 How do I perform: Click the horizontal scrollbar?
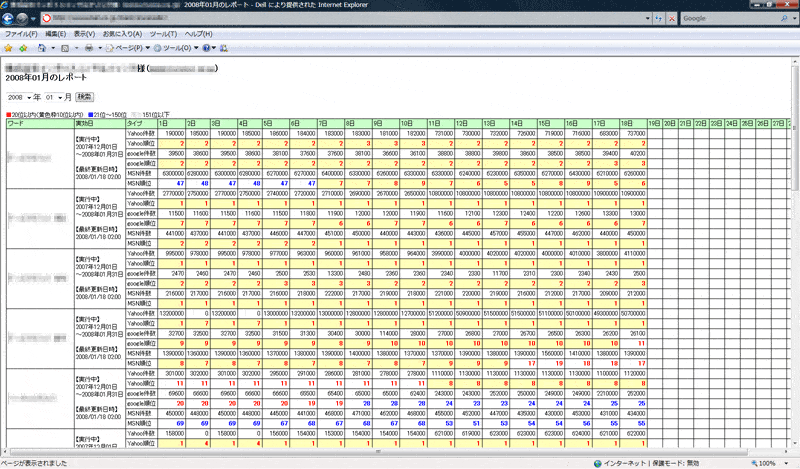coord(395,452)
